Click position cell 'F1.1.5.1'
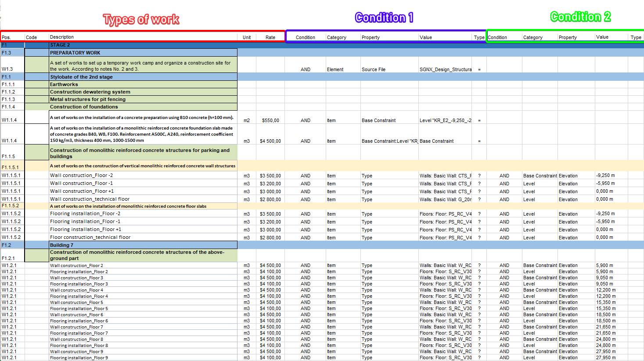The image size is (644, 361). click(x=12, y=166)
